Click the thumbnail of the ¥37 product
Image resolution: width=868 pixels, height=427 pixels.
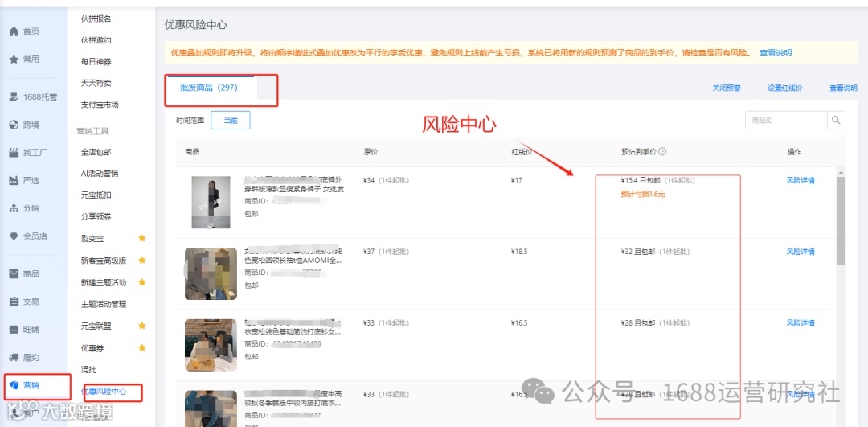211,273
